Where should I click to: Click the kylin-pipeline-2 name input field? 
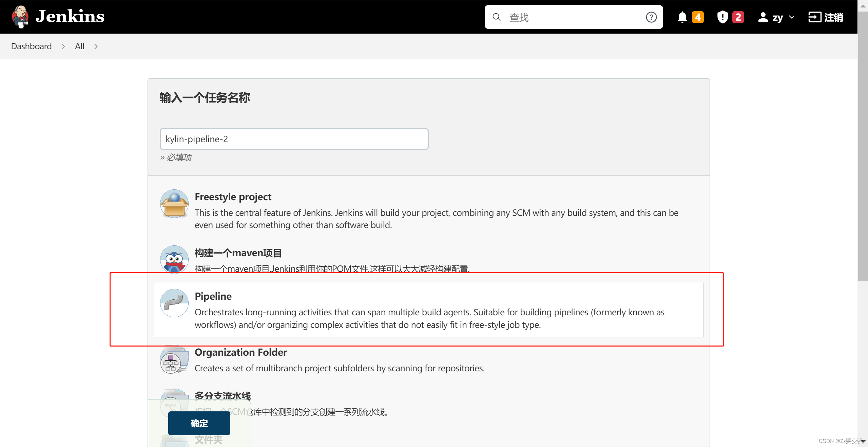coord(294,139)
